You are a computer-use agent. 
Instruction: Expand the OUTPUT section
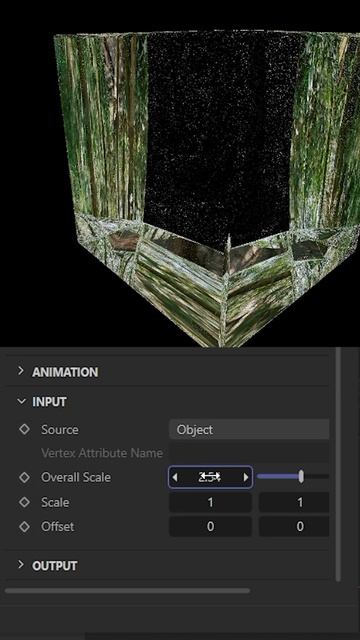21,565
